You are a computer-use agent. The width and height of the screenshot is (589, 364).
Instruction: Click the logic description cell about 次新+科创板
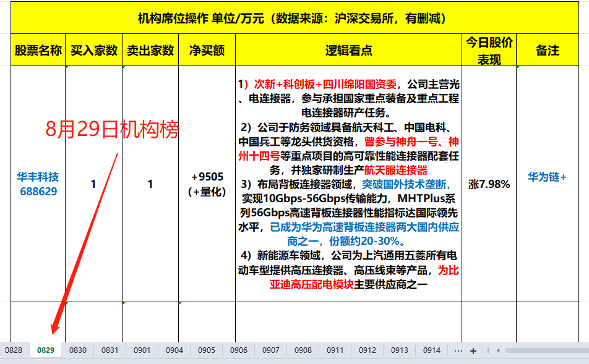tap(348, 184)
